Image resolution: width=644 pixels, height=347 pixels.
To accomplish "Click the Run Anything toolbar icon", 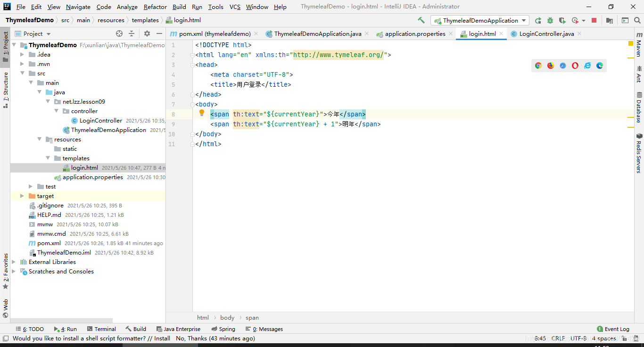I will pyautogui.click(x=625, y=20).
